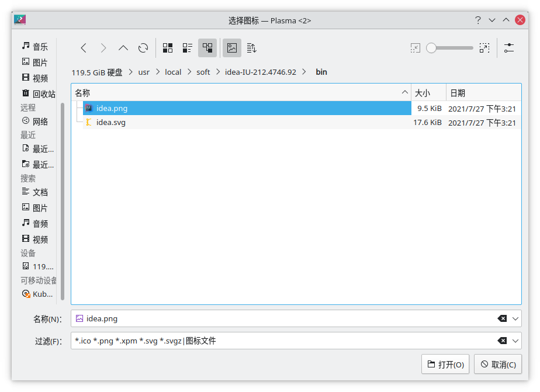The height and width of the screenshot is (392, 540).
Task: Jump to usr in breadcrumb
Action: [x=144, y=72]
